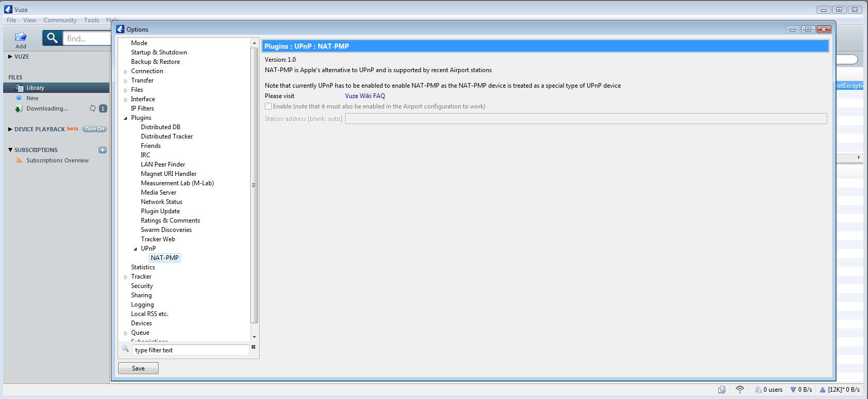Click the Save button
This screenshot has height=399, width=868.
[x=138, y=368]
